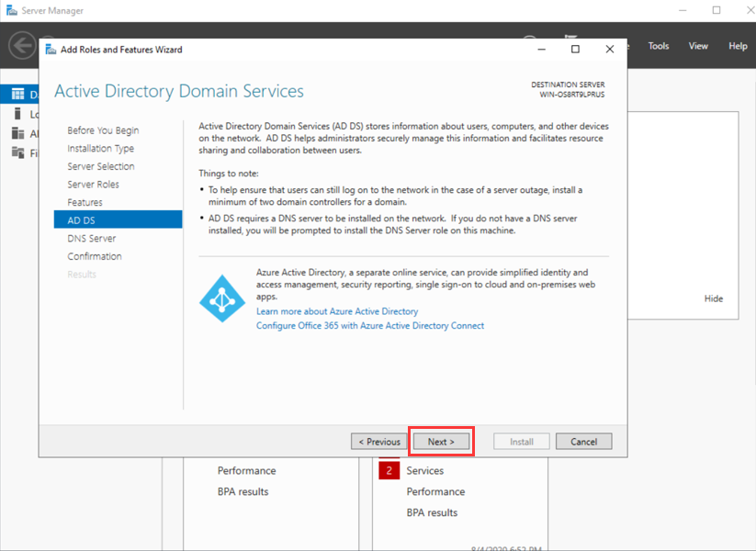Click the blue Azure Active Directory diamond icon
Viewport: 756px width, 551px height.
tap(221, 296)
